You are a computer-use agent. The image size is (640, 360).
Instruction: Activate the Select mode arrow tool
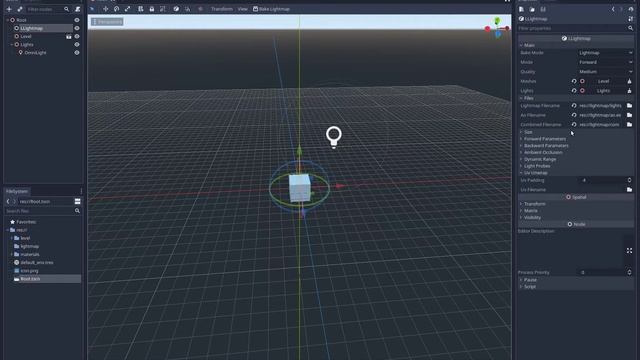(92, 9)
